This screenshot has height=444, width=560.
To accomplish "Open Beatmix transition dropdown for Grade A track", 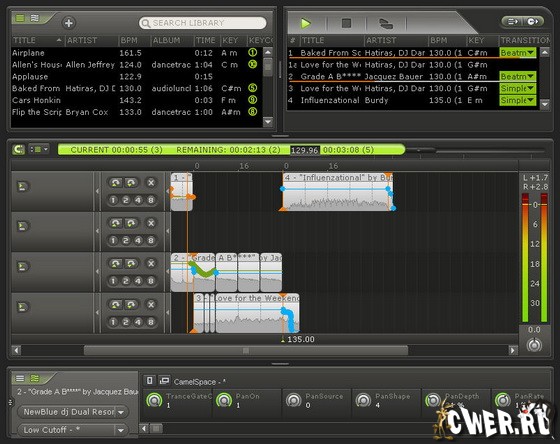I will click(x=518, y=76).
